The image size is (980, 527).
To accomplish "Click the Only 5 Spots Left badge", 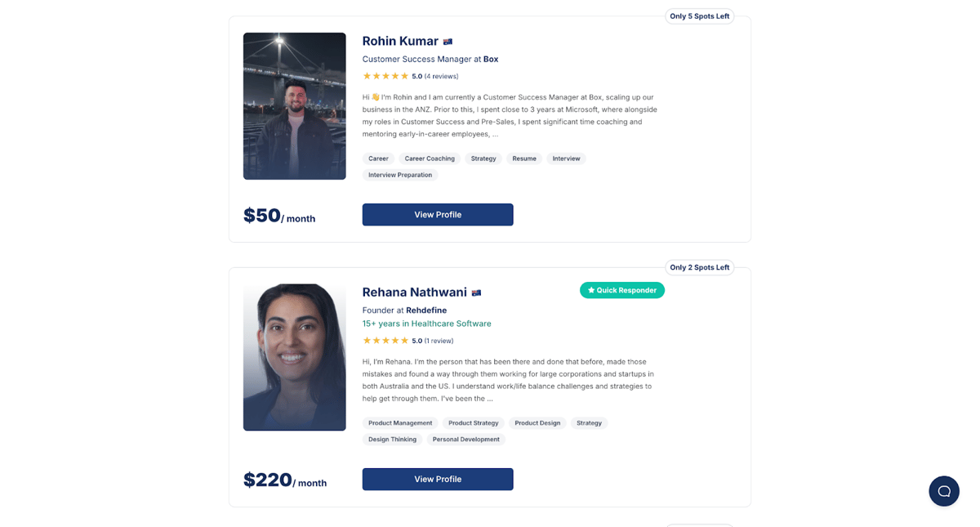I will tap(699, 16).
